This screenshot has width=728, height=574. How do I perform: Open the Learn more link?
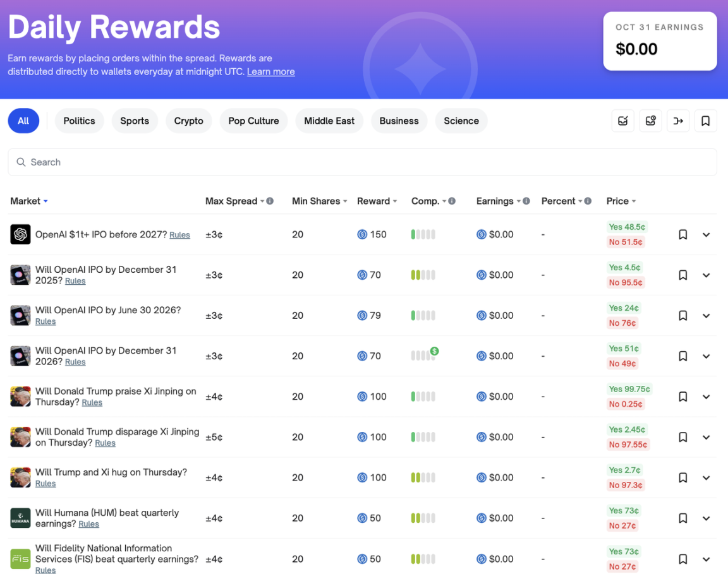270,72
